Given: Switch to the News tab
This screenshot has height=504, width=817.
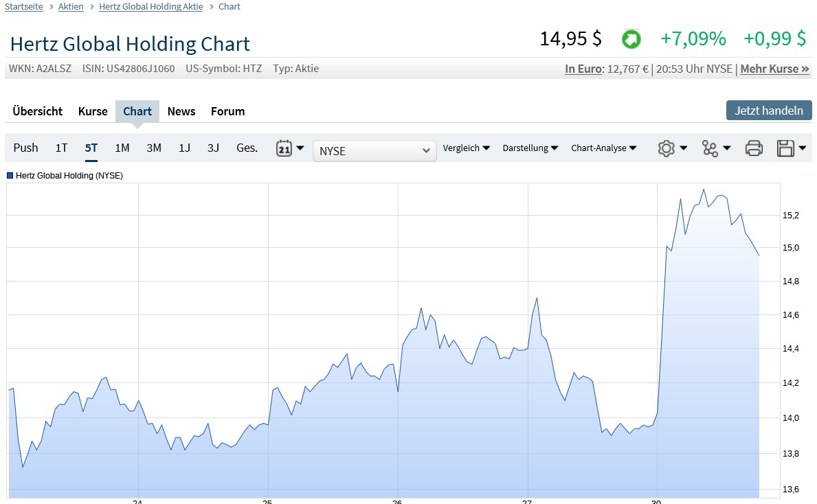Looking at the screenshot, I should pos(181,111).
